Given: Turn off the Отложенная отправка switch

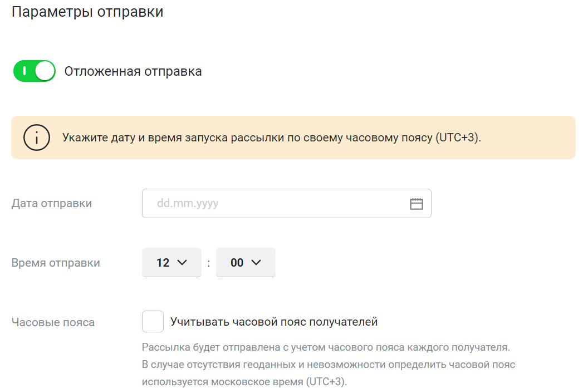Looking at the screenshot, I should pyautogui.click(x=35, y=71).
